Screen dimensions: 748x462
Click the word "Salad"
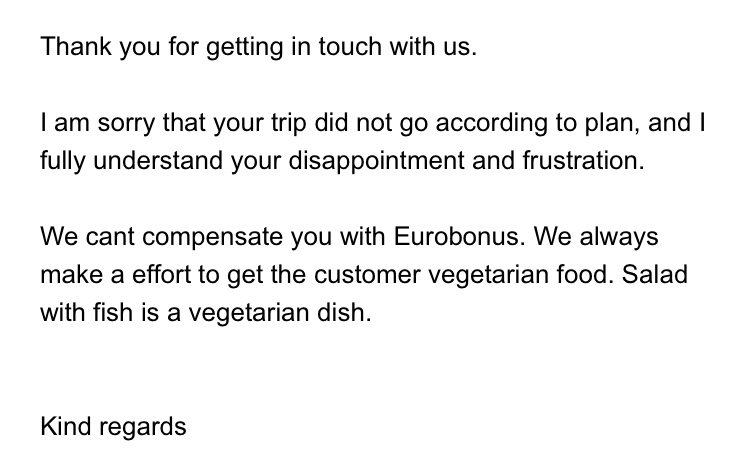click(655, 275)
